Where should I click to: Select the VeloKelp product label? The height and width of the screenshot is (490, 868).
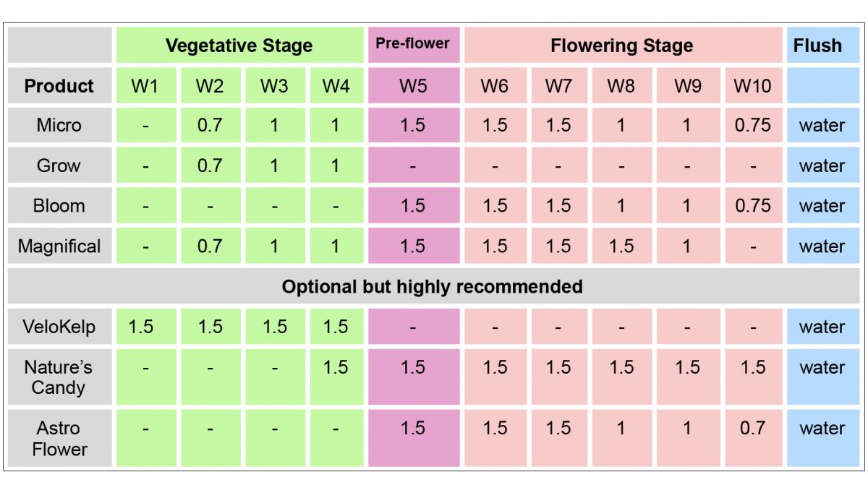[59, 327]
